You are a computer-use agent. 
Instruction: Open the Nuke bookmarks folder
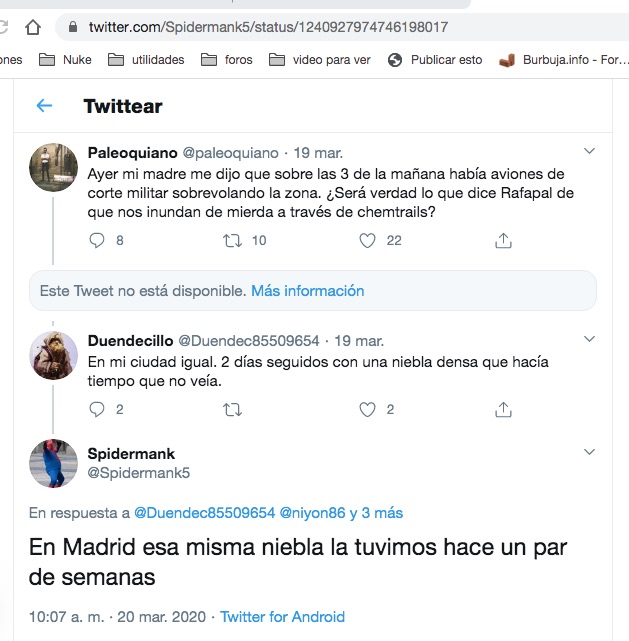[65, 60]
